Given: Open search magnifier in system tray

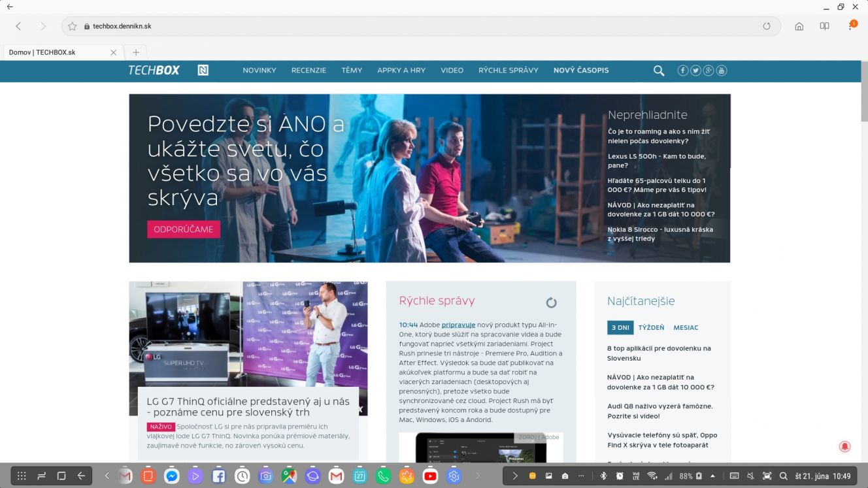Looking at the screenshot, I should pyautogui.click(x=784, y=476).
